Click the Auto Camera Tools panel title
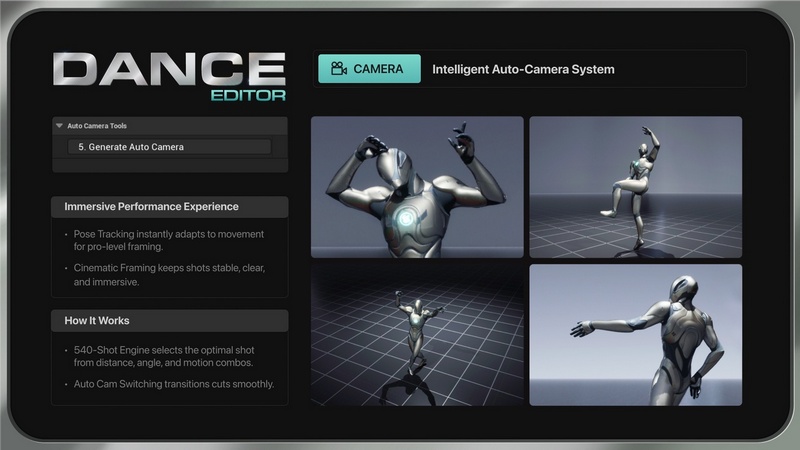 [x=97, y=126]
